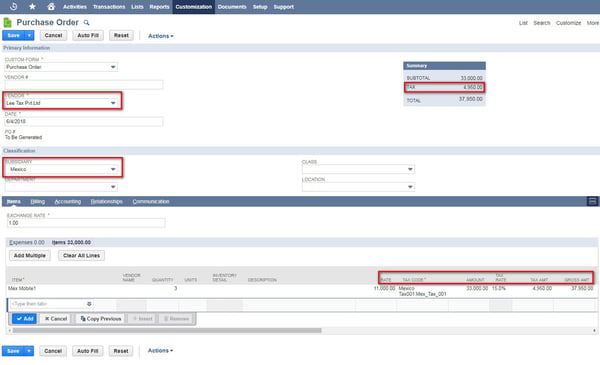This screenshot has height=365, width=600.
Task: Open the Location dropdown
Action: pyautogui.click(x=358, y=187)
